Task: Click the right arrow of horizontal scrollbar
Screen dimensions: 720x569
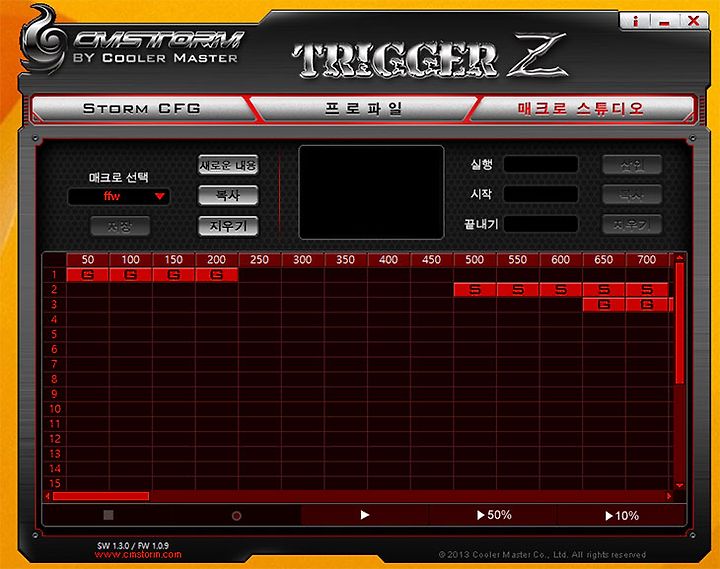Action: (x=669, y=496)
